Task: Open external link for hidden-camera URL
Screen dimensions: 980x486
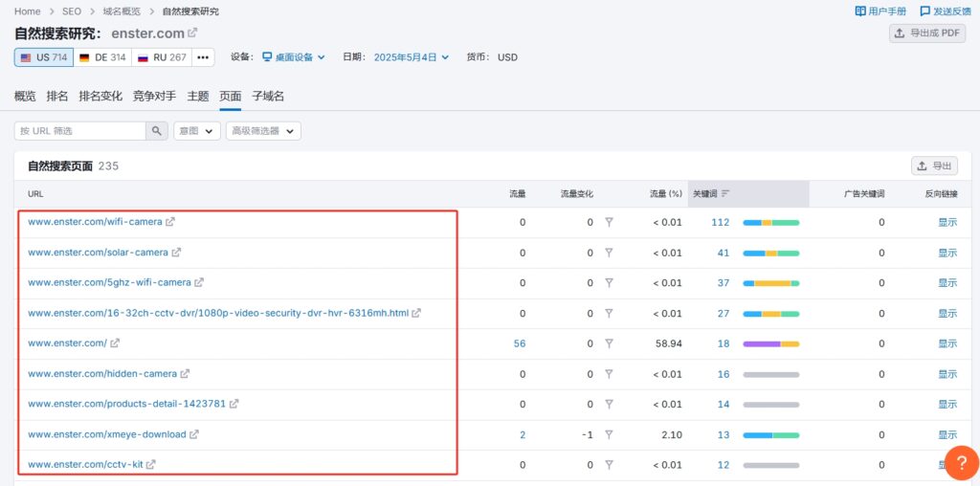Action: 185,373
